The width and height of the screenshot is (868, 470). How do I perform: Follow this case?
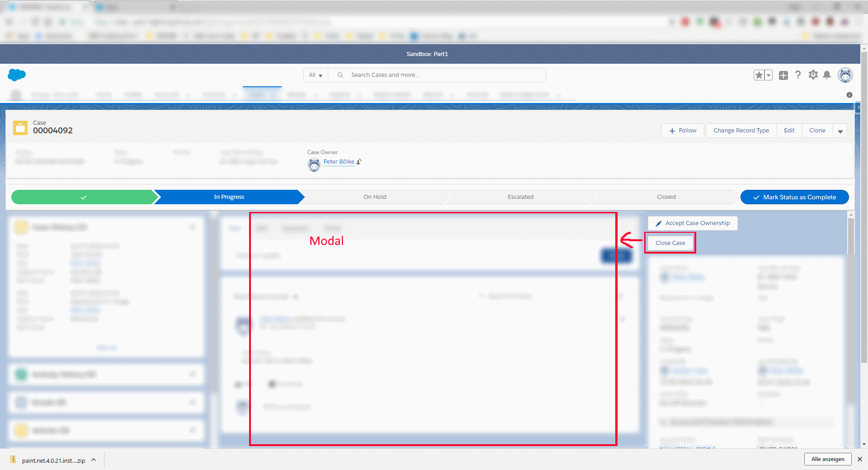tap(683, 131)
